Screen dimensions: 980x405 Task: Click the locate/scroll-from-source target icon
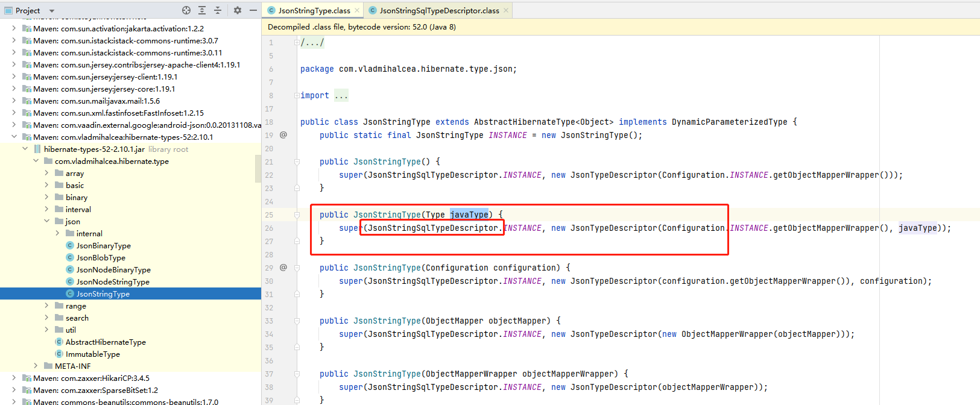tap(186, 10)
